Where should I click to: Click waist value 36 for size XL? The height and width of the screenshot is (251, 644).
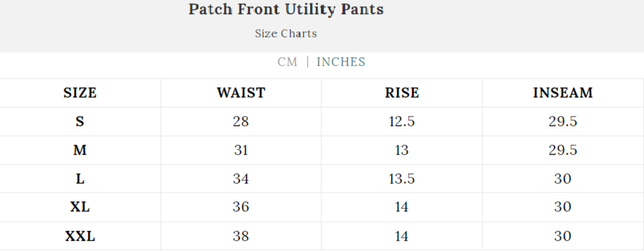click(241, 207)
